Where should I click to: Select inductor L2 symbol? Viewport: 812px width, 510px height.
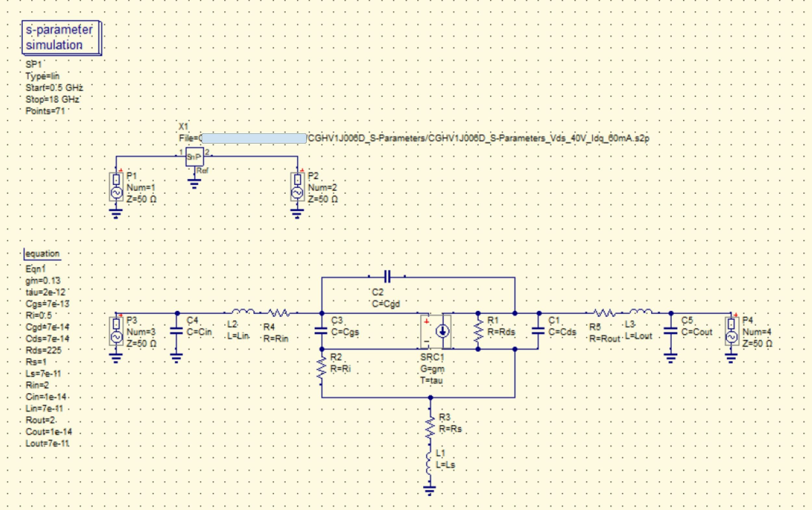(x=243, y=312)
